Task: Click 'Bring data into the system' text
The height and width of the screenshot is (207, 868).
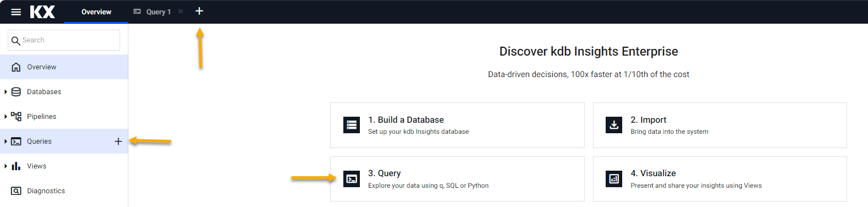Action: [670, 132]
